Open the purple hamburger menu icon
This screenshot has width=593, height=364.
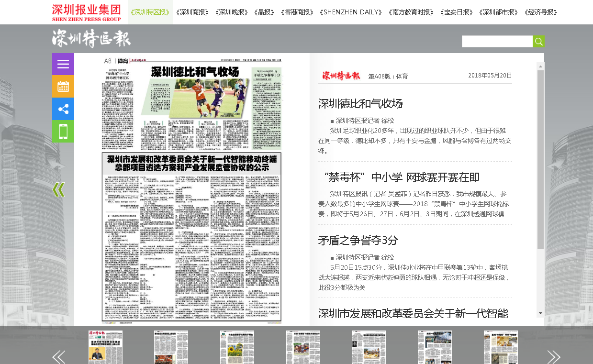click(x=63, y=64)
